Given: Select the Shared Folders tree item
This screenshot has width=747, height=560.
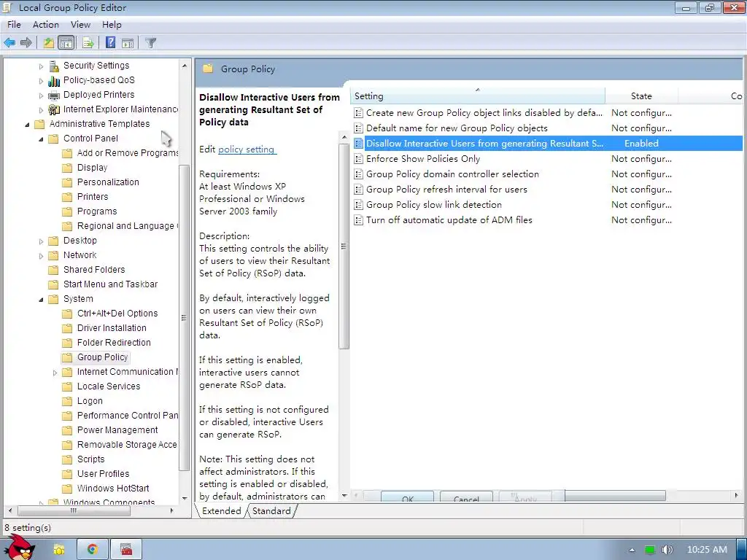Looking at the screenshot, I should (94, 270).
